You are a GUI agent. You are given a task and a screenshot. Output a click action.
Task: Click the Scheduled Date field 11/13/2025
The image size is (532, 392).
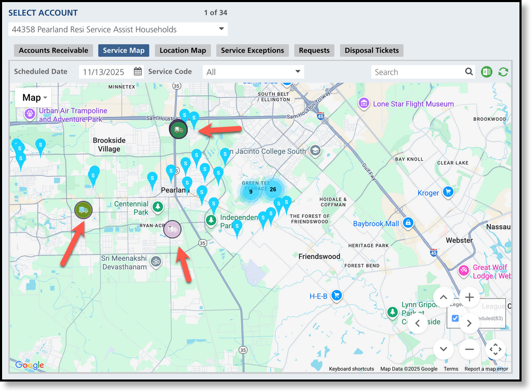click(x=107, y=72)
